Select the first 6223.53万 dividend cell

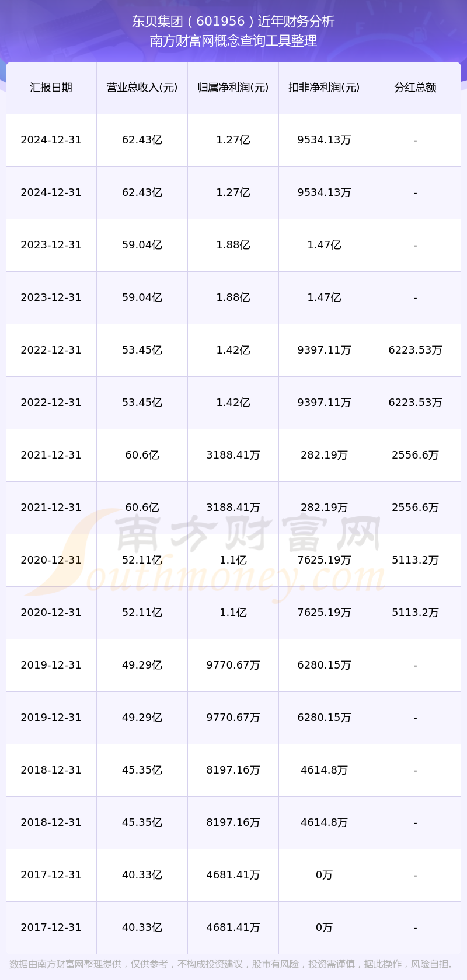[x=415, y=350]
